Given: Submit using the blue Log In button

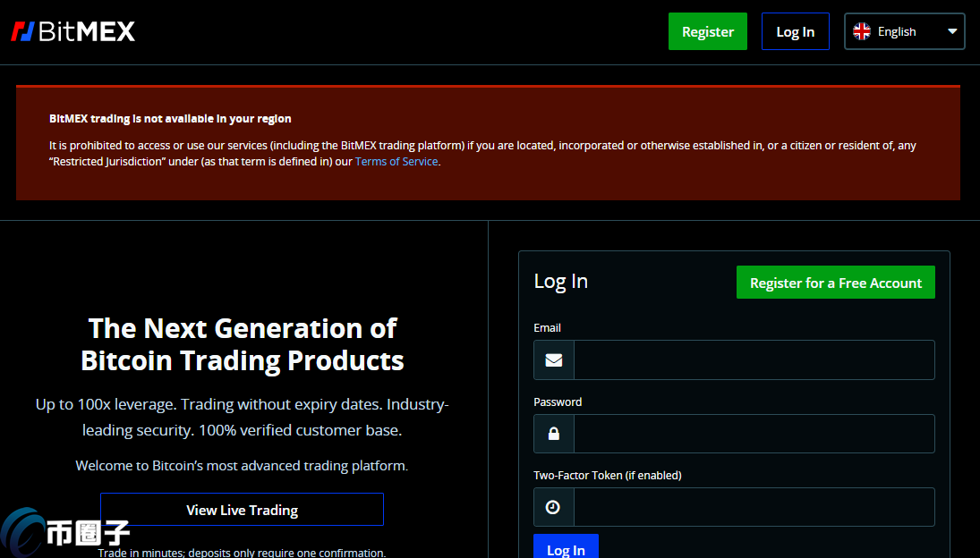Looking at the screenshot, I should [566, 547].
